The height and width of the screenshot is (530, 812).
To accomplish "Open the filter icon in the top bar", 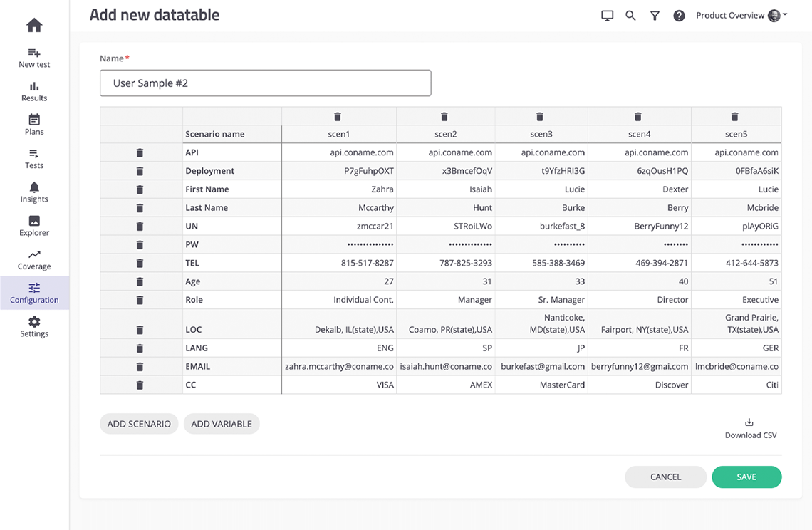I will tap(655, 15).
